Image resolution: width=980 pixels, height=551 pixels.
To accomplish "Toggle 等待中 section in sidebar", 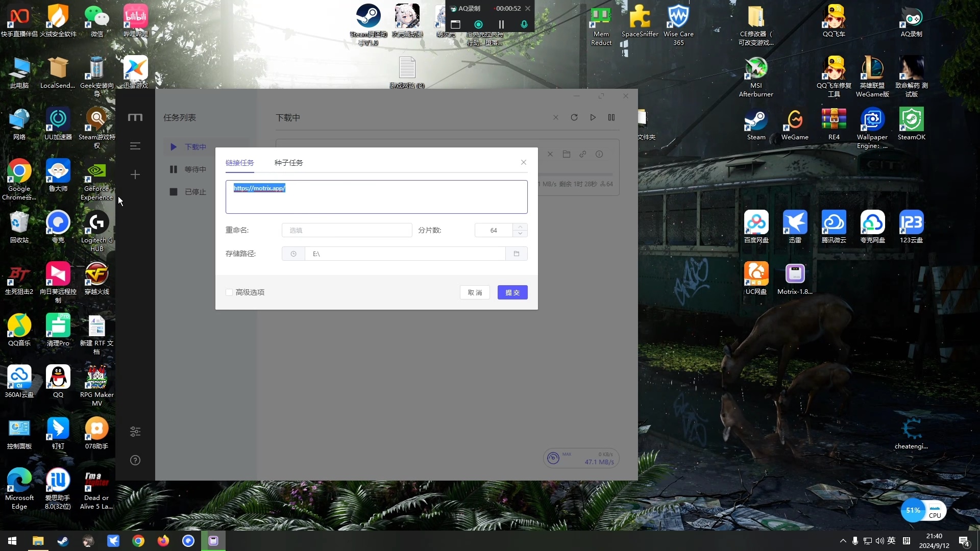I will pyautogui.click(x=195, y=169).
